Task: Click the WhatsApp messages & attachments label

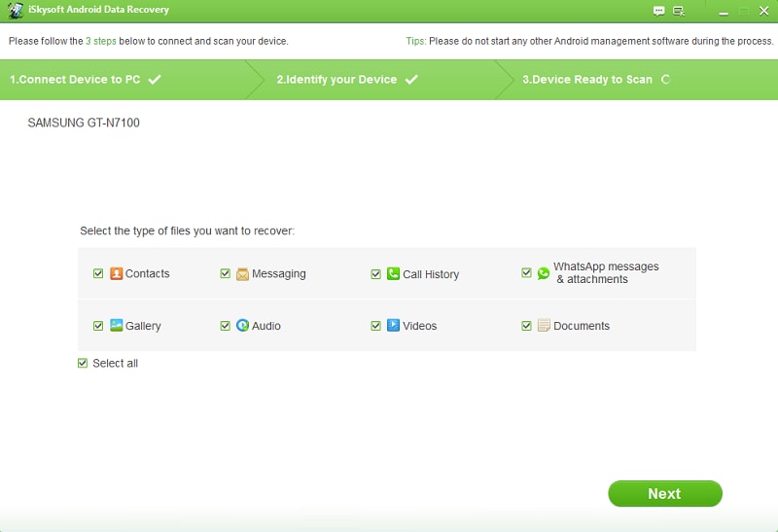Action: pyautogui.click(x=606, y=273)
